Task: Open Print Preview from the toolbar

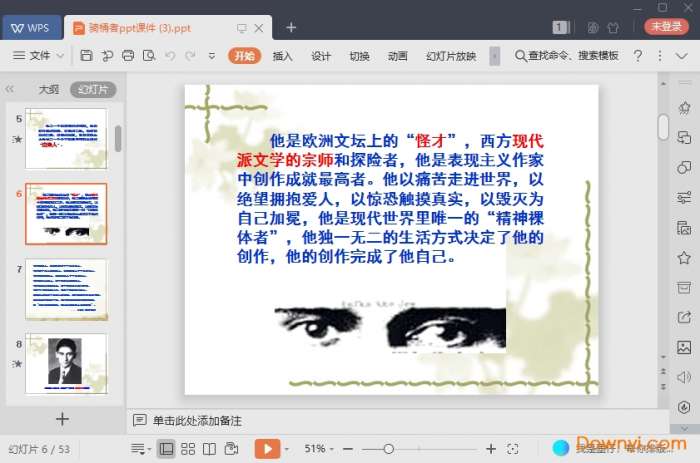Action: pyautogui.click(x=149, y=56)
